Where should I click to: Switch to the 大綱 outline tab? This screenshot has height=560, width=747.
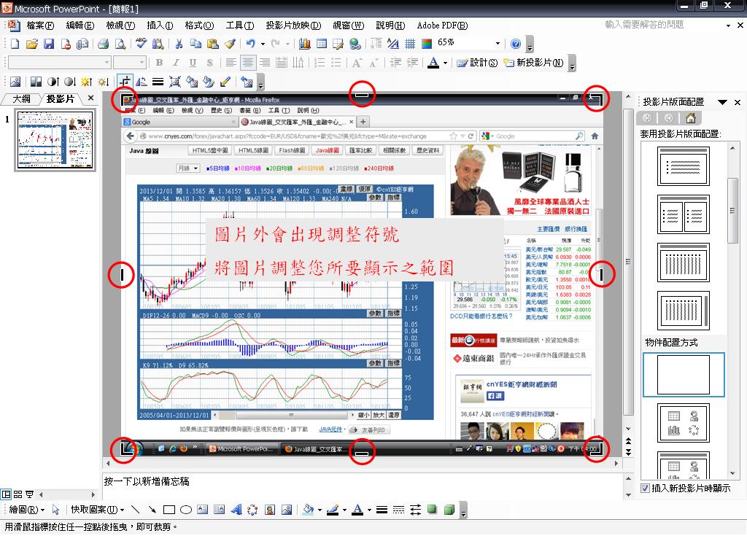[x=21, y=98]
